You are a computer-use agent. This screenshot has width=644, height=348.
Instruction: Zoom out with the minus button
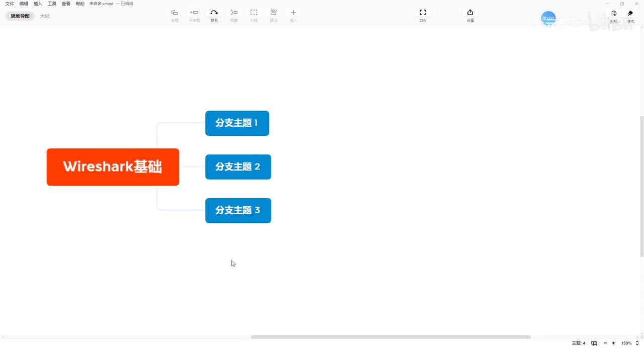(605, 343)
